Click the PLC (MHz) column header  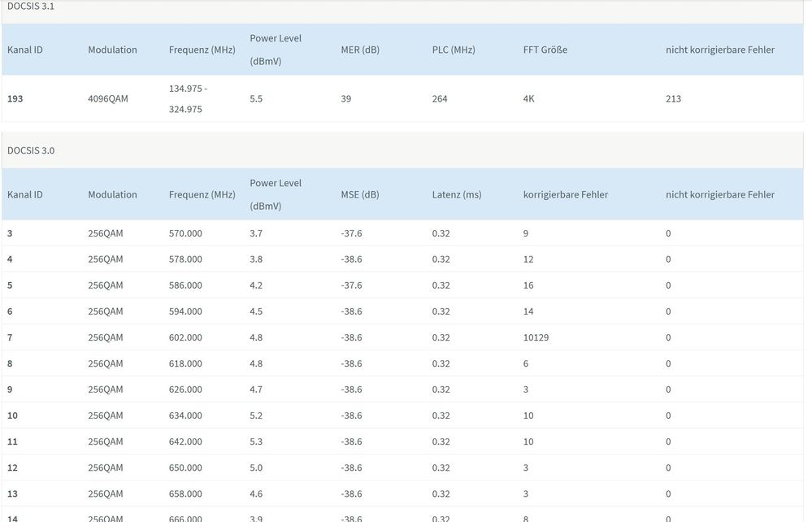click(451, 50)
